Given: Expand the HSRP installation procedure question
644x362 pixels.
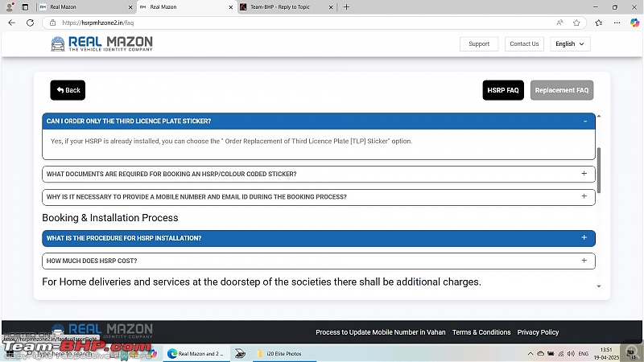Looking at the screenshot, I should [x=318, y=238].
